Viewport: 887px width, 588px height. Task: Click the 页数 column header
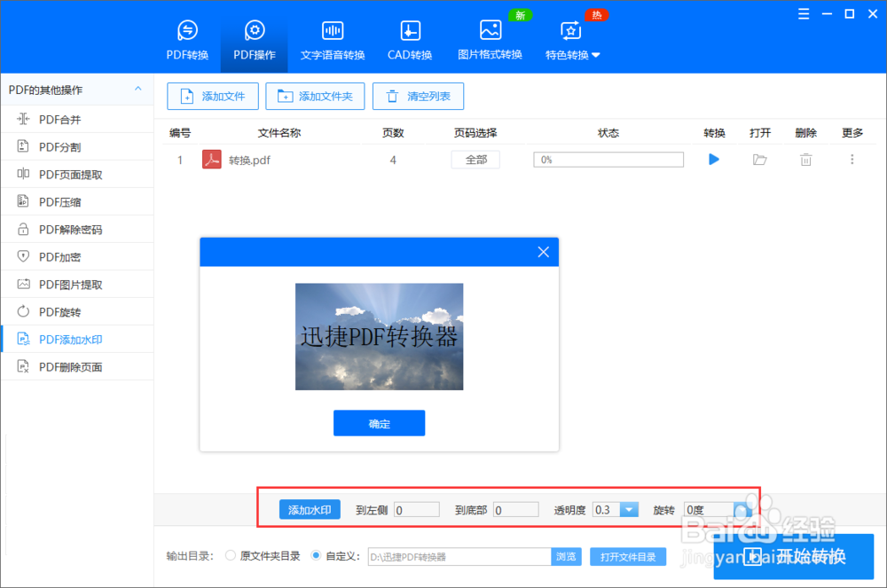pos(393,133)
